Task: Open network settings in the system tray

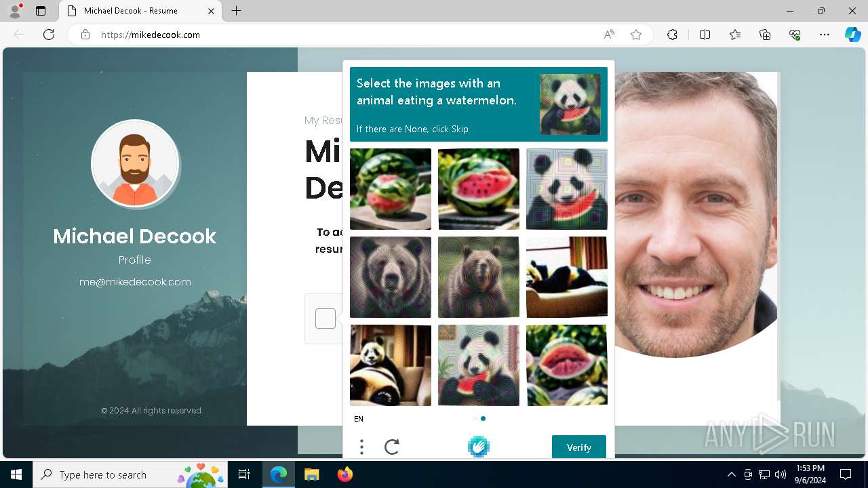Action: (764, 474)
